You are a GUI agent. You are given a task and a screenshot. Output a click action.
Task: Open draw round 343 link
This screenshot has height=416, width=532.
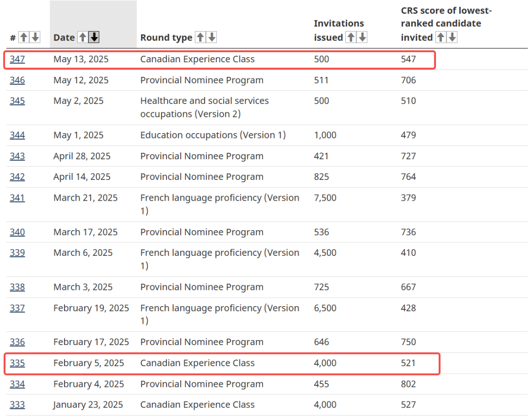point(17,156)
